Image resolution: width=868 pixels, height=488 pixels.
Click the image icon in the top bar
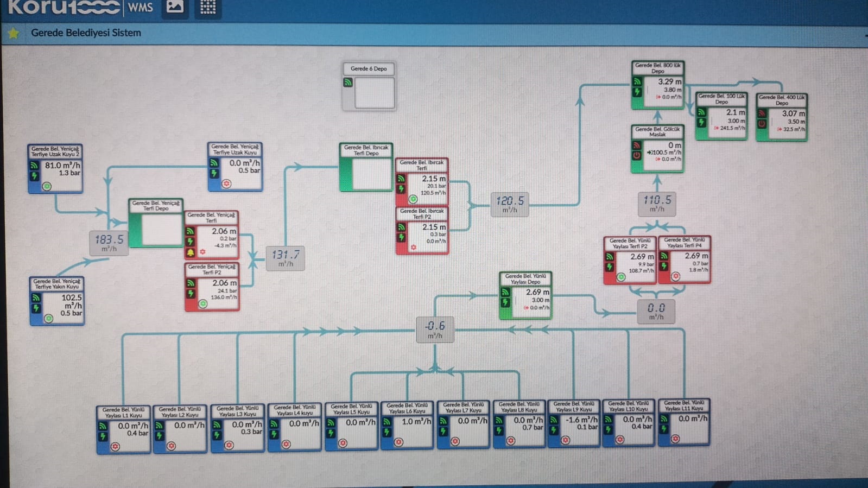click(175, 7)
